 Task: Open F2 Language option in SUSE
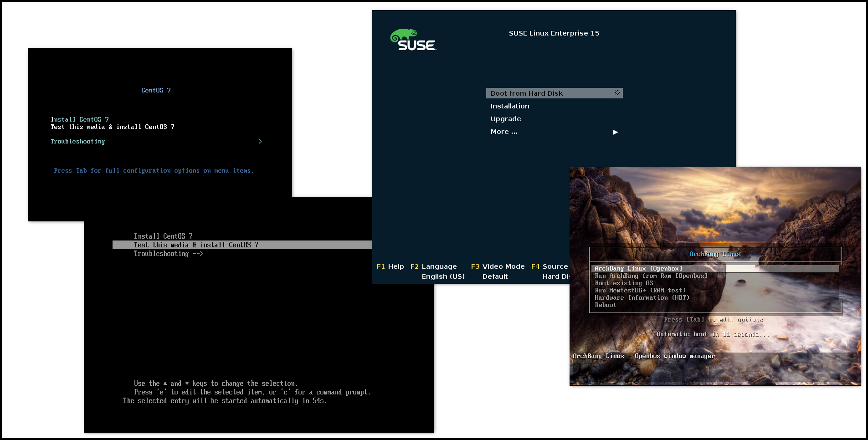pyautogui.click(x=433, y=266)
